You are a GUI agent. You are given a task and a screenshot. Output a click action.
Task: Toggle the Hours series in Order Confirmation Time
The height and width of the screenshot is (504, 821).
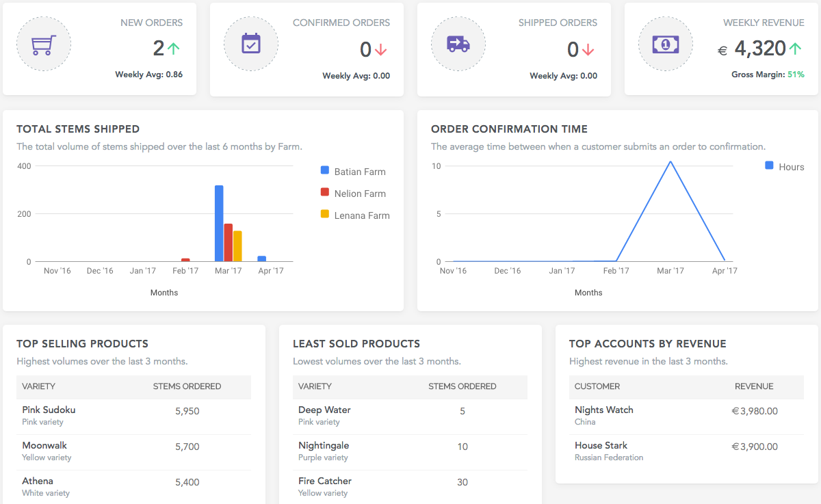click(x=784, y=166)
